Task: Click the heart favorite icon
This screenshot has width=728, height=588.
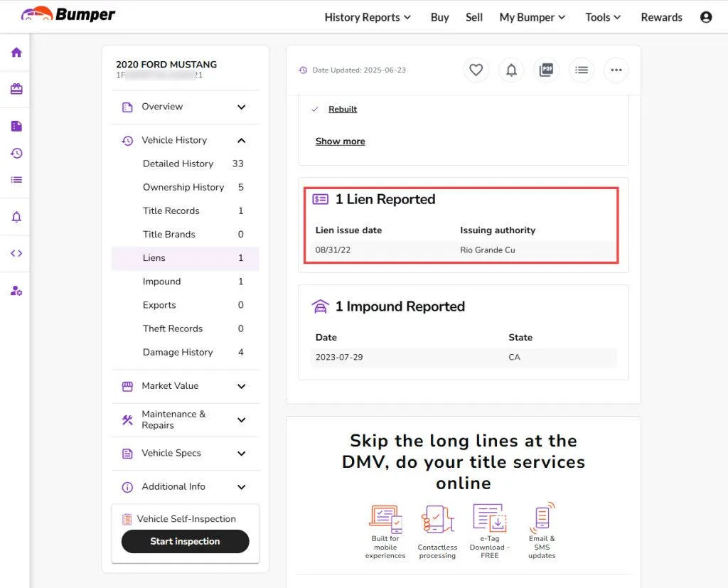Action: 476,70
